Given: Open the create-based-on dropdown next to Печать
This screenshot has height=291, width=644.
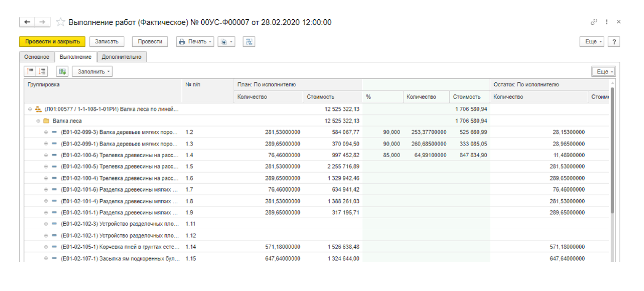Looking at the screenshot, I should point(226,42).
